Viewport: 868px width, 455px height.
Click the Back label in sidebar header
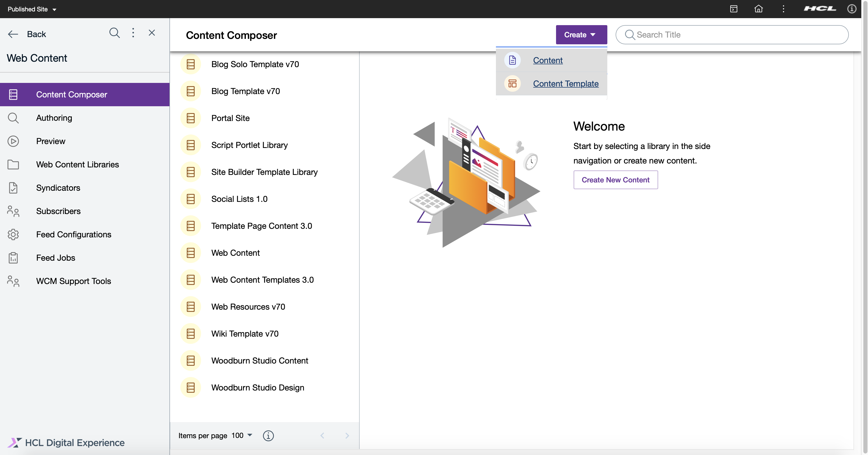36,34
